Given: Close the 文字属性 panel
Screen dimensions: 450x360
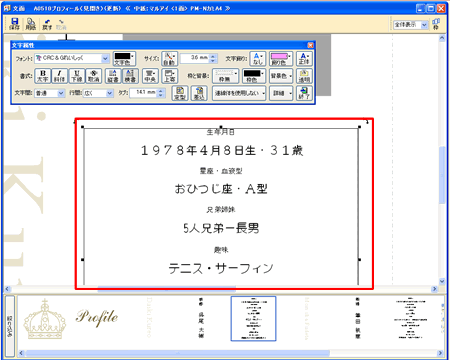Looking at the screenshot, I should point(310,45).
